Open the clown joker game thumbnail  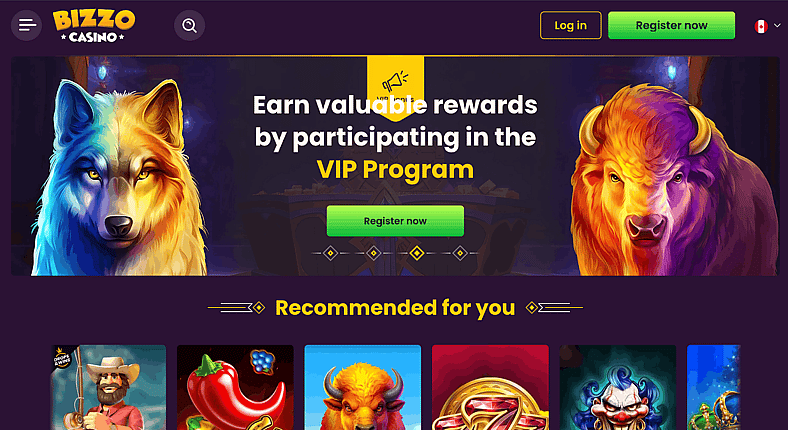point(618,387)
